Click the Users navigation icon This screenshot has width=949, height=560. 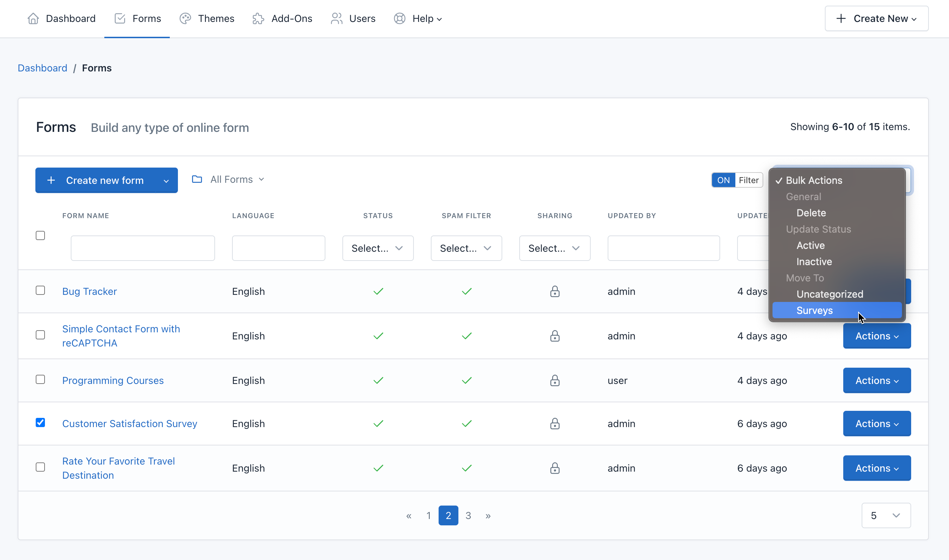pos(336,18)
